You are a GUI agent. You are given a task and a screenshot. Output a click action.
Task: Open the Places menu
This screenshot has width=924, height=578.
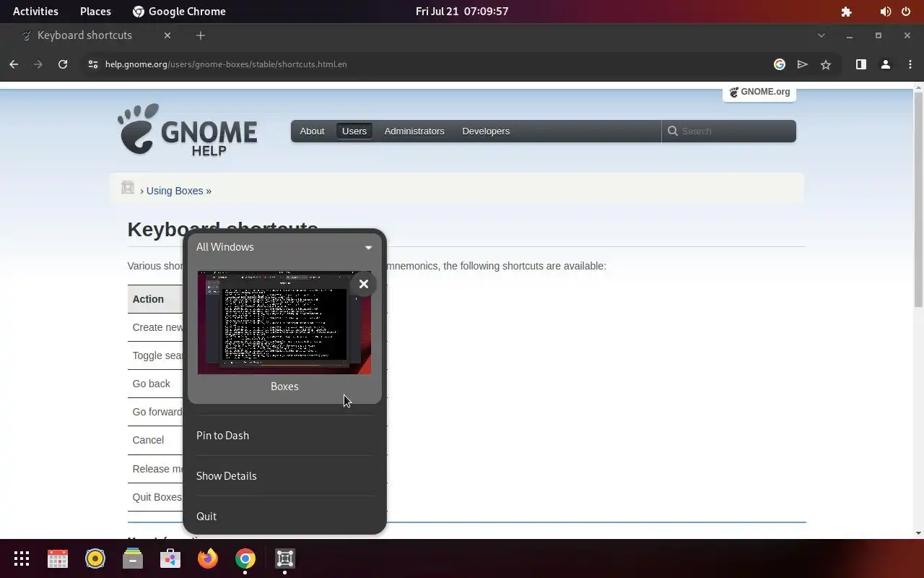coord(95,12)
